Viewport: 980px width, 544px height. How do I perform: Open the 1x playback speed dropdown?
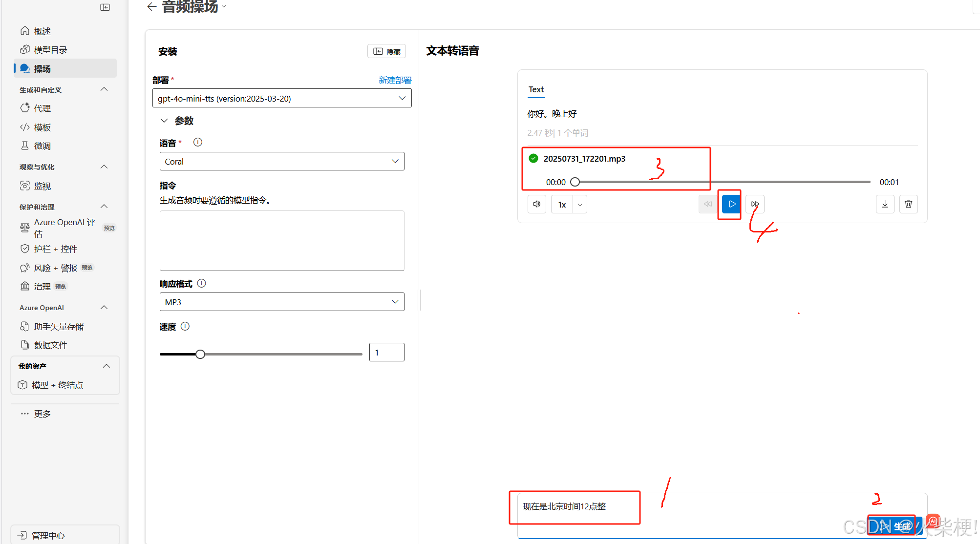point(580,204)
